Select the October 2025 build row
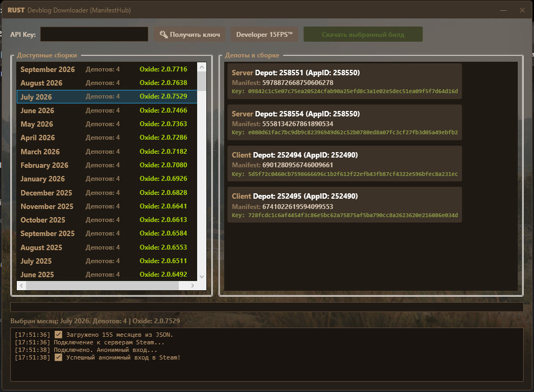534x392 pixels. tap(107, 220)
